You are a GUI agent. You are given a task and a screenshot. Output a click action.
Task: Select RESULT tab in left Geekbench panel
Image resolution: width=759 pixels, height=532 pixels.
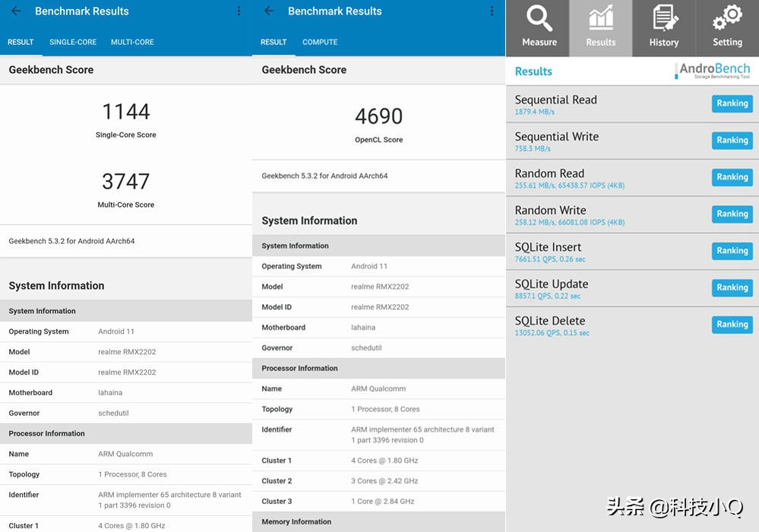point(21,42)
